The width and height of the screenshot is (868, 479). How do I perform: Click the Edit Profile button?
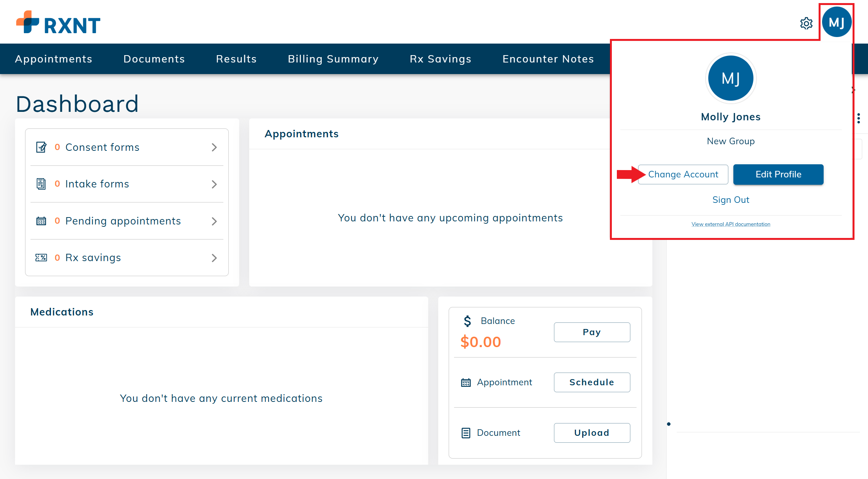(778, 174)
